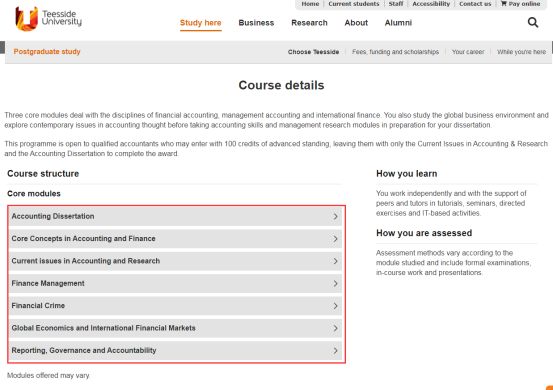The image size is (553, 390).
Task: Expand Reporting, Governance and Accountability chevron
Action: click(335, 351)
